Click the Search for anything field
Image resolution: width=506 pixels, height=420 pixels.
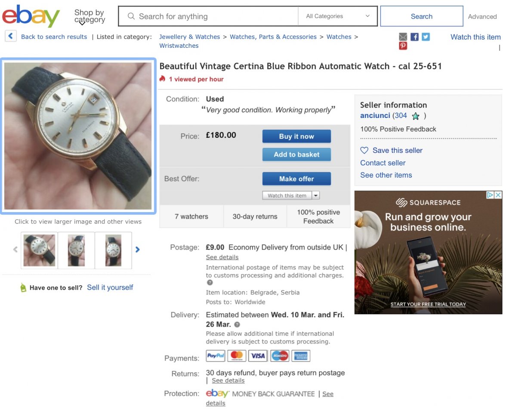click(208, 16)
